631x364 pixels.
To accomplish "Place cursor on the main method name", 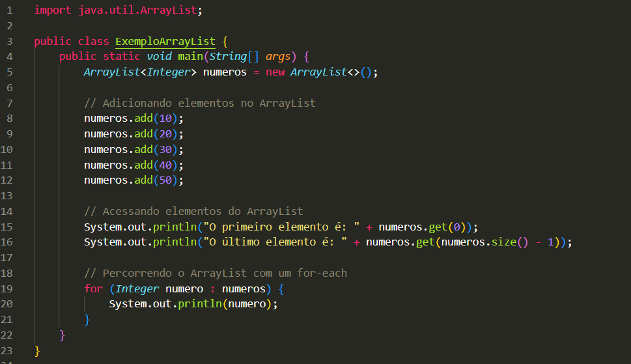I will point(190,57).
